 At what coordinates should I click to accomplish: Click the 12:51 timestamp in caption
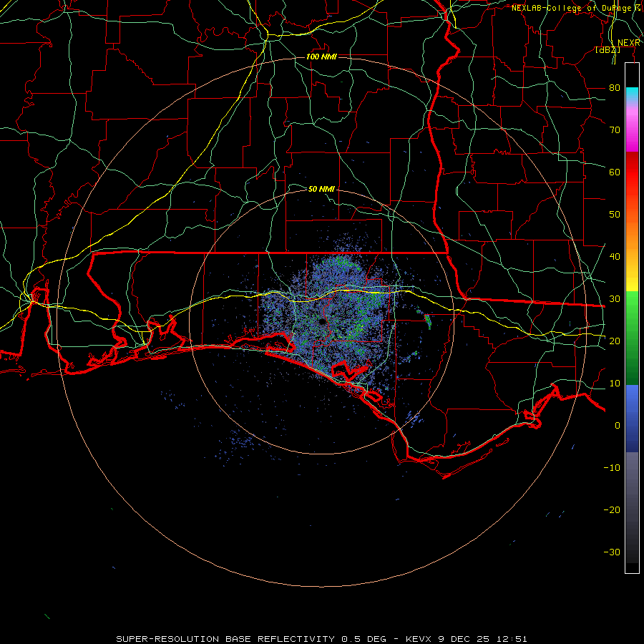(513, 639)
